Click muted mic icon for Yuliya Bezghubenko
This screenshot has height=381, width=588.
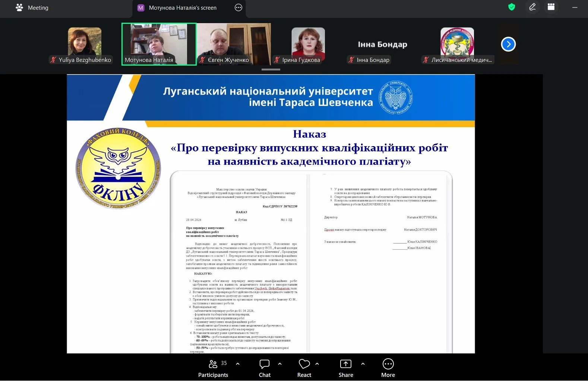[x=53, y=60]
